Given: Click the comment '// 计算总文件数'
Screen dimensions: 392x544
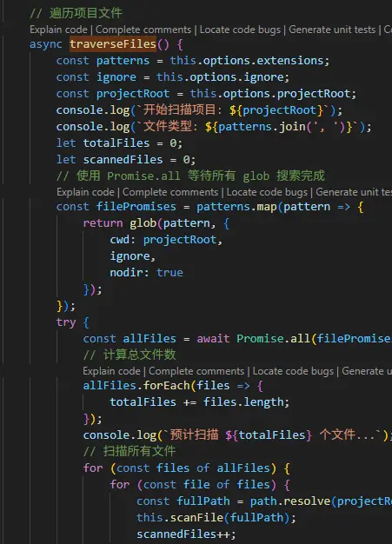Looking at the screenshot, I should [x=130, y=355].
